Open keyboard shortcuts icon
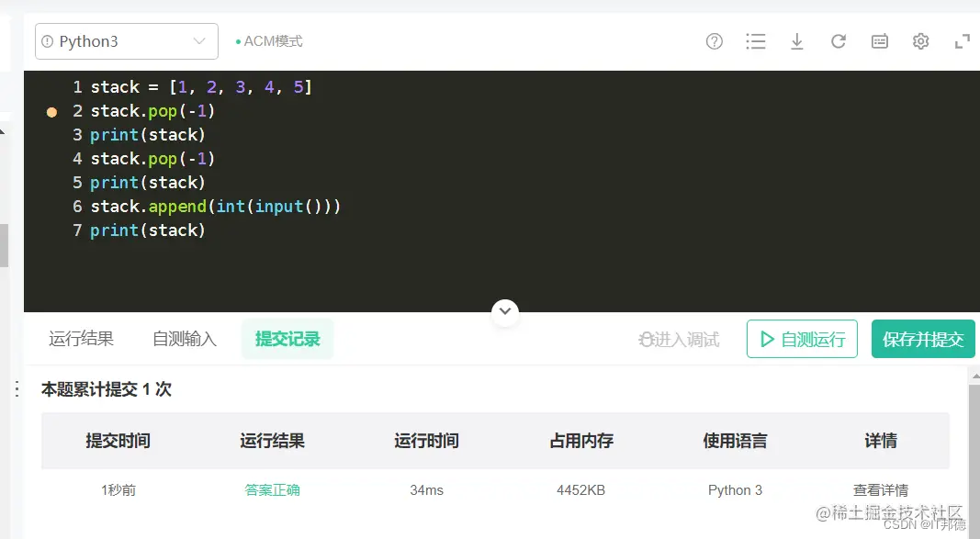 click(879, 41)
